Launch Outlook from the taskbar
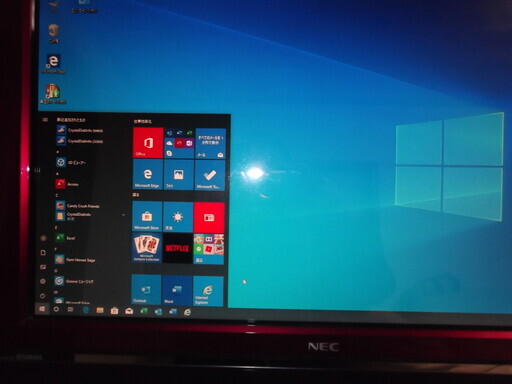This screenshot has height=384, width=512. pyautogui.click(x=158, y=312)
